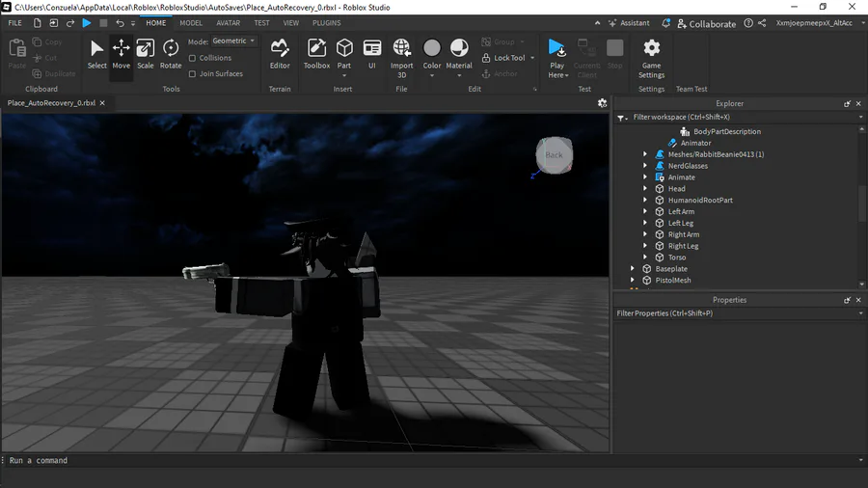
Task: Click the Material tool icon
Action: [459, 48]
